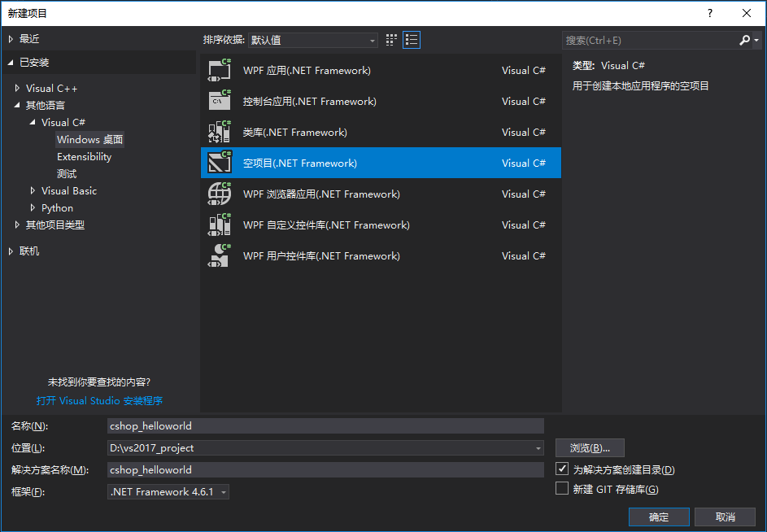This screenshot has height=532, width=767.
Task: Expand the 最近 node arrow
Action: click(x=11, y=39)
